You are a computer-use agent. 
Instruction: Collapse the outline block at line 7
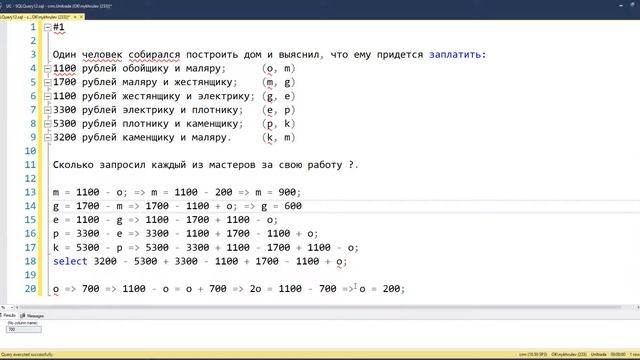click(x=47, y=110)
